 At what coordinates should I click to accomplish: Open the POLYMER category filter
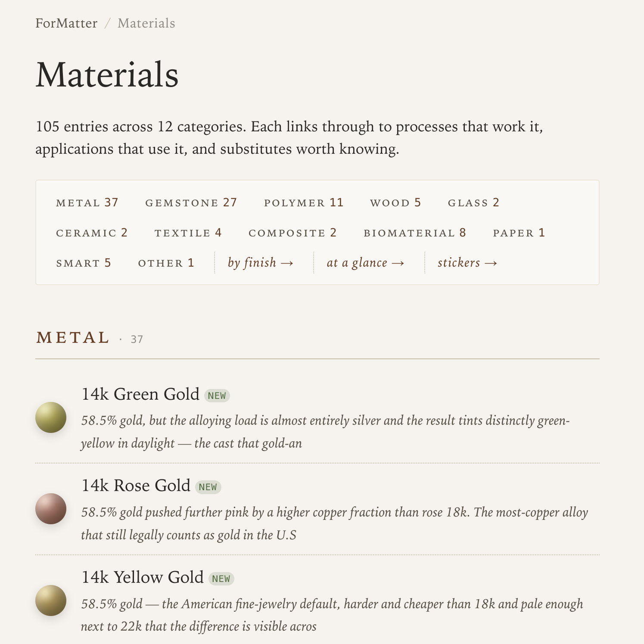[304, 202]
